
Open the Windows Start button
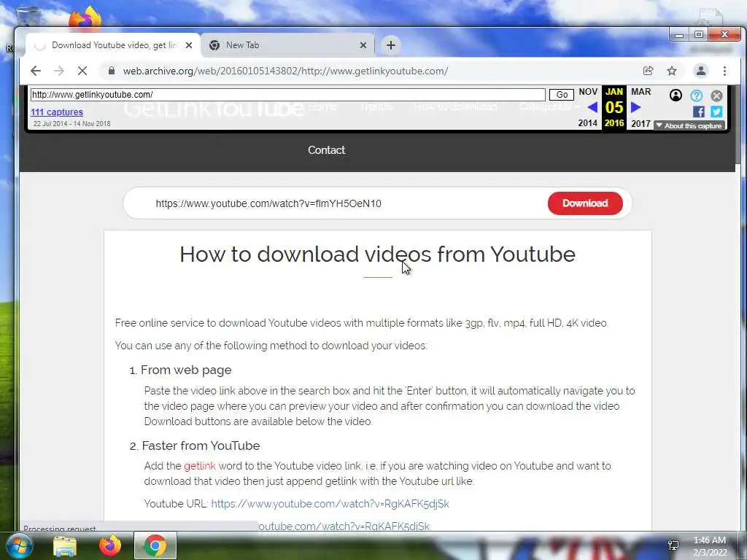(x=19, y=545)
